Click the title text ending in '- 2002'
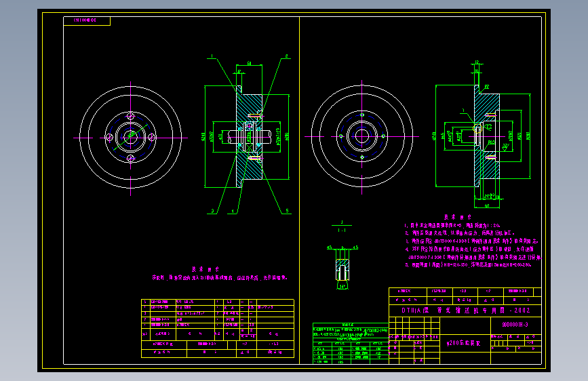This screenshot has height=381, width=588. pos(466,310)
